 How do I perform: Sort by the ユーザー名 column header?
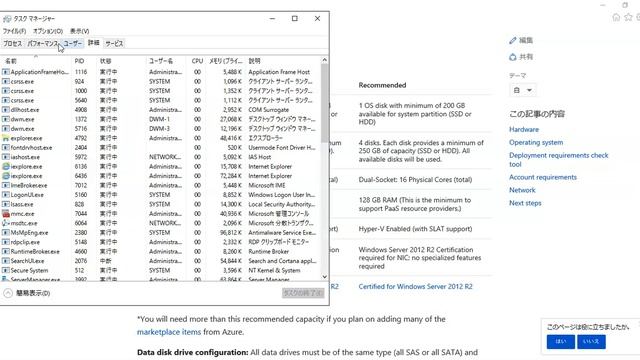click(x=165, y=61)
